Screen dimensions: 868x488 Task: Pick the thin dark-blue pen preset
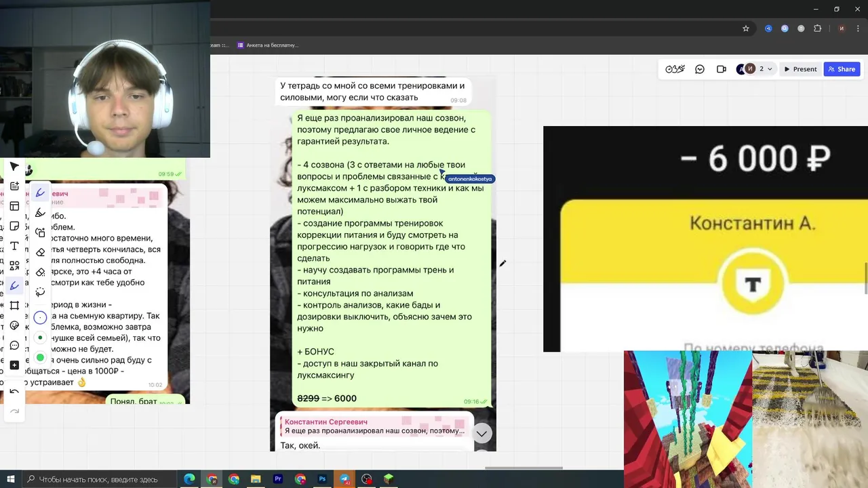(40, 317)
